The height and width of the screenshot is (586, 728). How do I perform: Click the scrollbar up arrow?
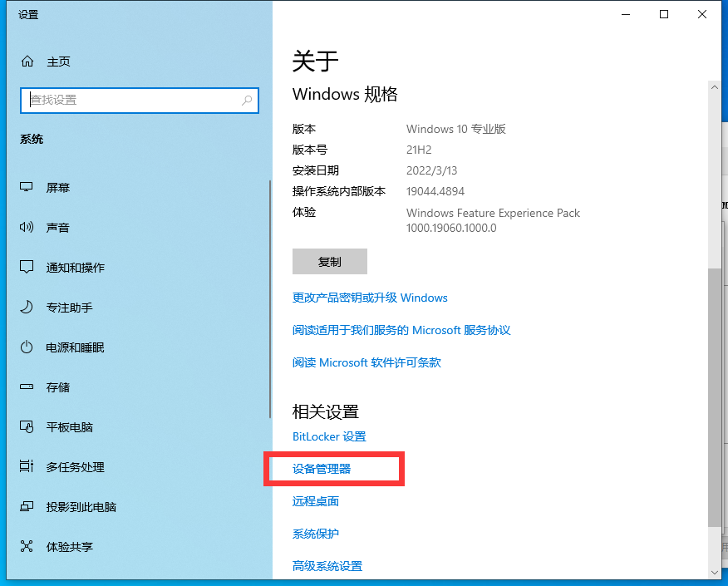(715, 87)
